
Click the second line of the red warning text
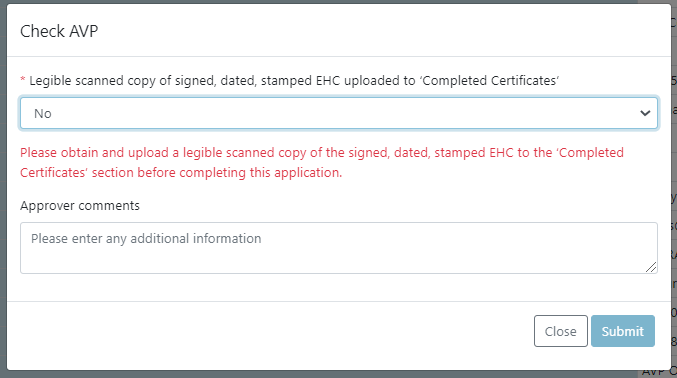coord(181,172)
